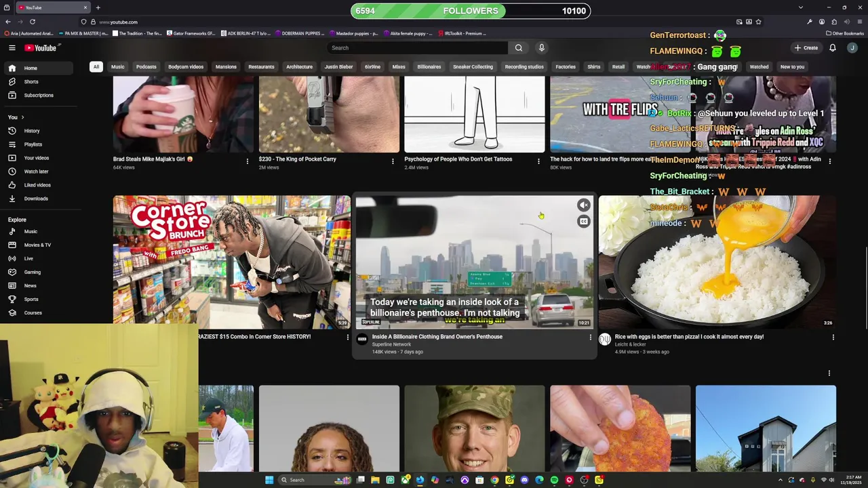This screenshot has height=488, width=868.
Task: Open Shorts in the sidebar
Action: 37,82
